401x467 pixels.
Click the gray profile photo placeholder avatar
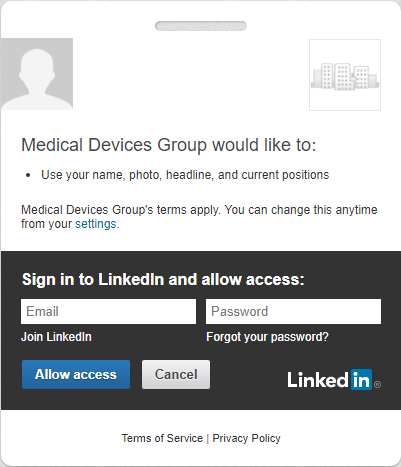pyautogui.click(x=37, y=74)
